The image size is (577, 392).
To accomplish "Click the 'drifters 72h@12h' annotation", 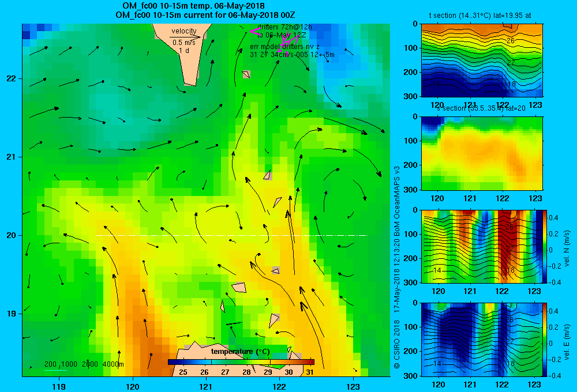I will [285, 27].
